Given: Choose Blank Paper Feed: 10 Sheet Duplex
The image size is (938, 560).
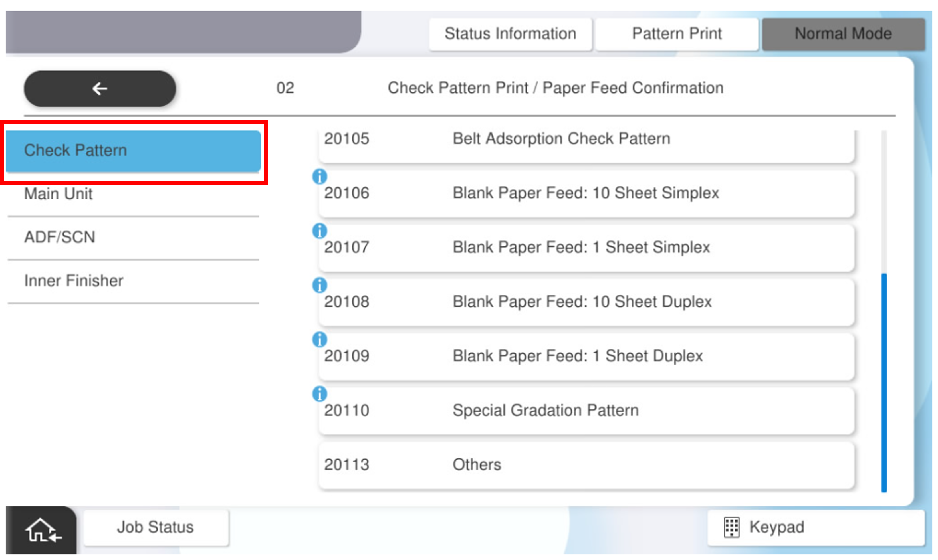Looking at the screenshot, I should pos(586,302).
